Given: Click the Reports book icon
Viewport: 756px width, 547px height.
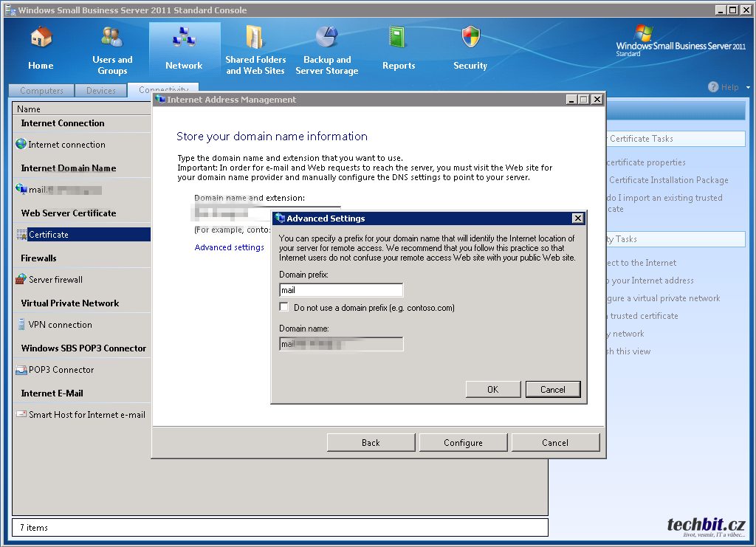Looking at the screenshot, I should coord(399,37).
